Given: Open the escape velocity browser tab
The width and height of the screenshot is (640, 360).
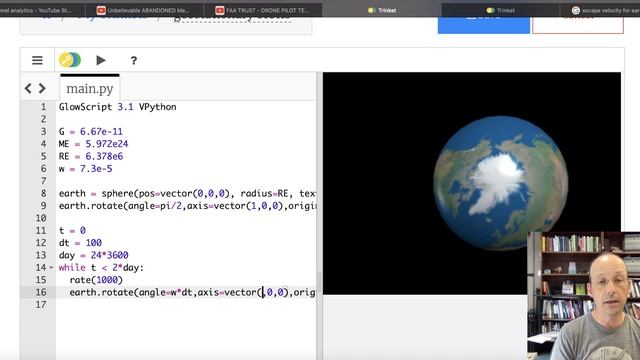Looking at the screenshot, I should coord(606,10).
